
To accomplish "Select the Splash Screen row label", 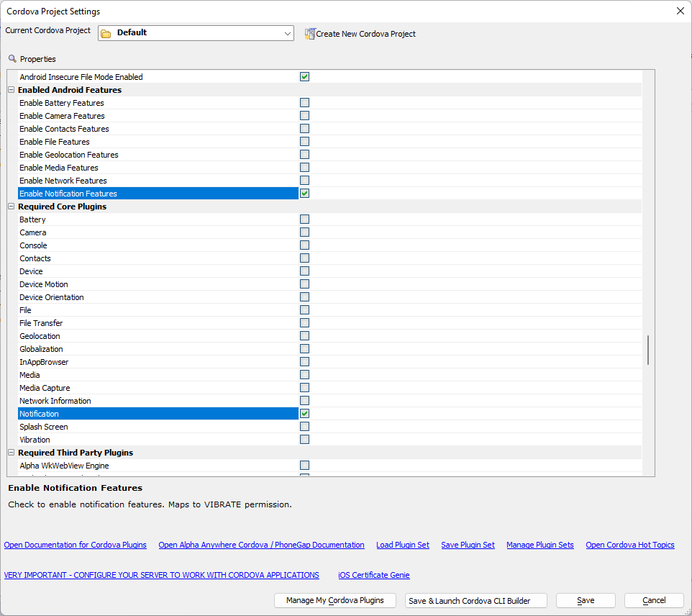I will coord(44,427).
